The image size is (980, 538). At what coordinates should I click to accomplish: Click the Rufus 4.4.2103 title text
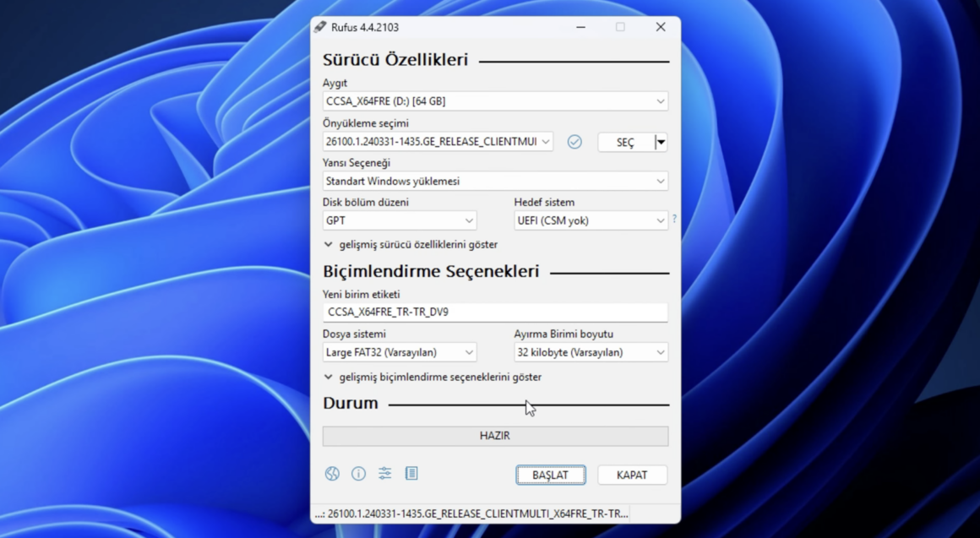tap(365, 27)
